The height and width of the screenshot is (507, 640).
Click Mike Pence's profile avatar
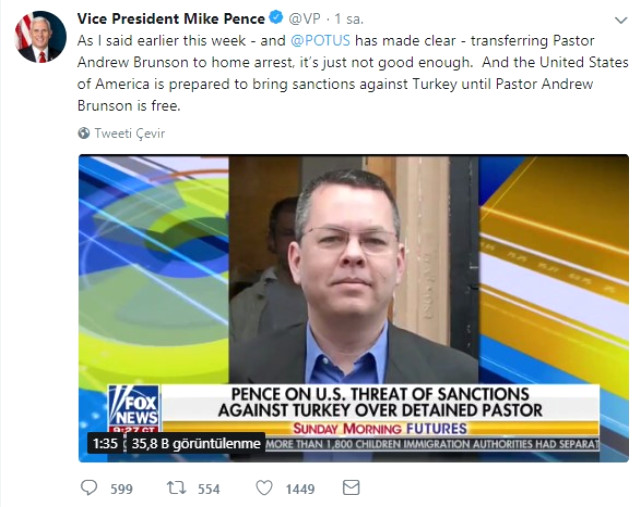tap(40, 37)
